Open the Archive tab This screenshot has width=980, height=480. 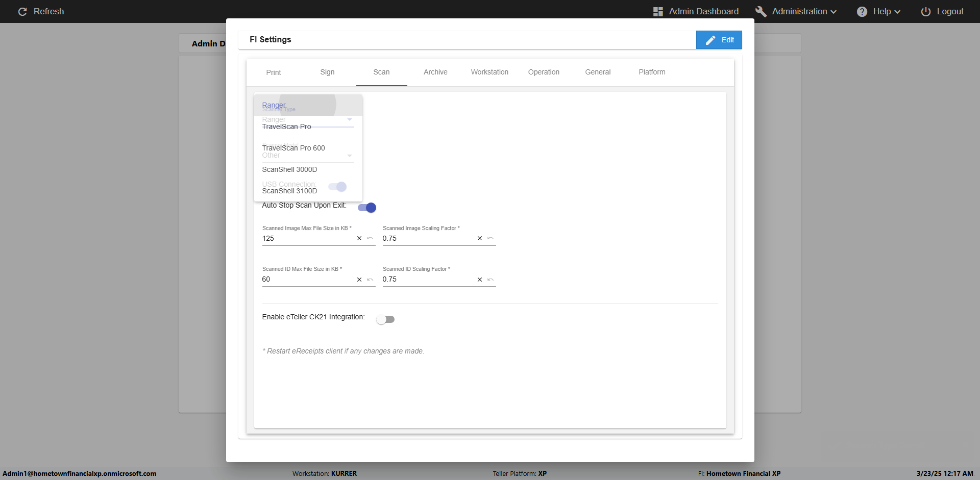pos(435,72)
